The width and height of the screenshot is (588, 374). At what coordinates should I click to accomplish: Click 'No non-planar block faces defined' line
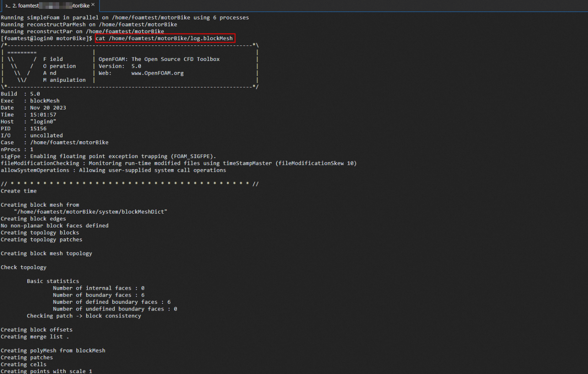pos(55,226)
